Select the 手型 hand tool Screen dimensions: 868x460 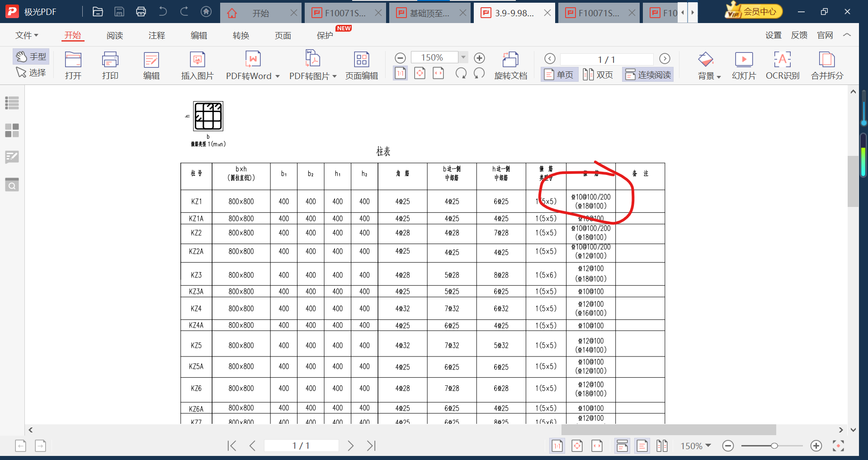tap(31, 57)
